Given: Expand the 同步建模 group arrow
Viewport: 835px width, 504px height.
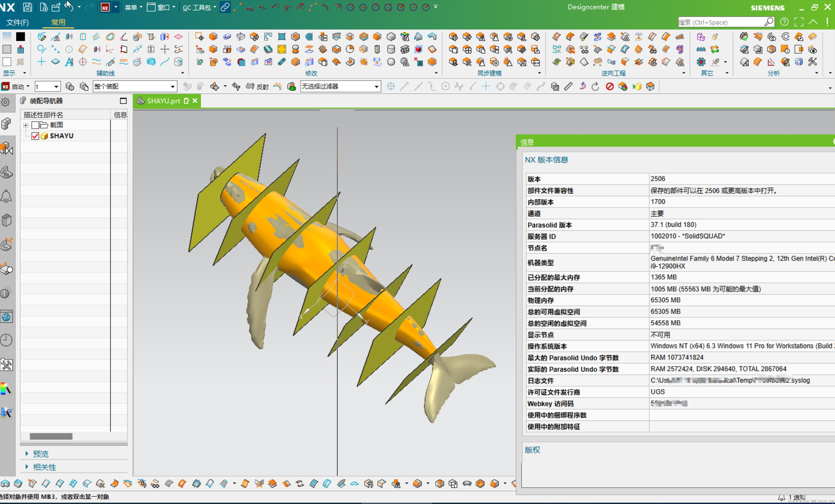Looking at the screenshot, I should [539, 73].
